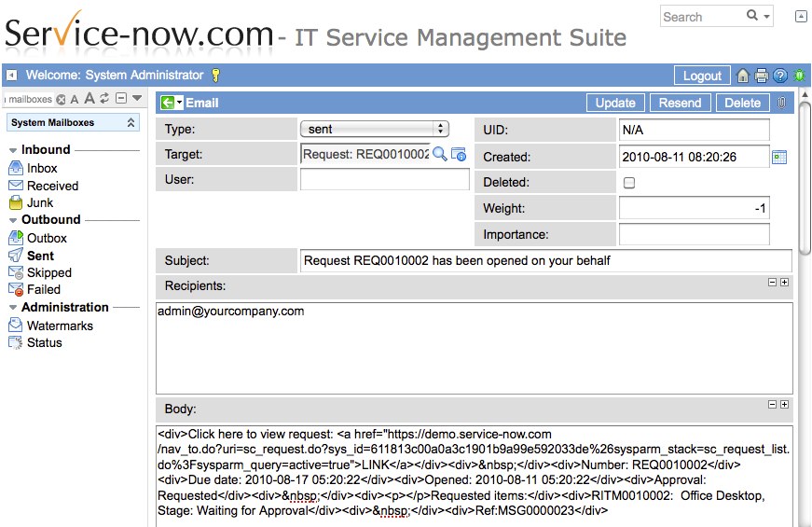Open help via the question mark icon
This screenshot has width=812, height=527.
780,76
